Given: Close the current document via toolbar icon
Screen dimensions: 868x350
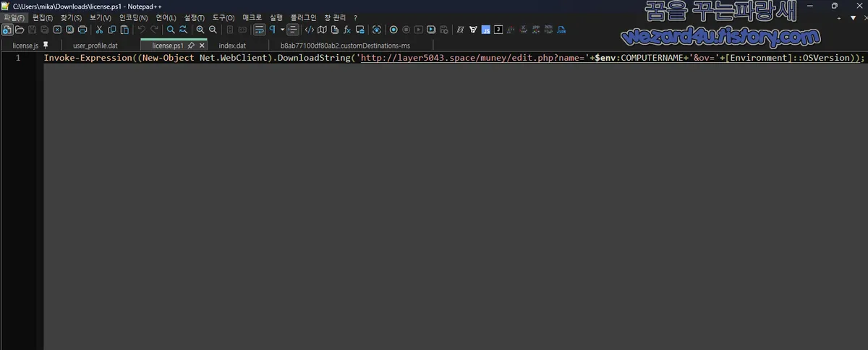Looking at the screenshot, I should tap(57, 30).
